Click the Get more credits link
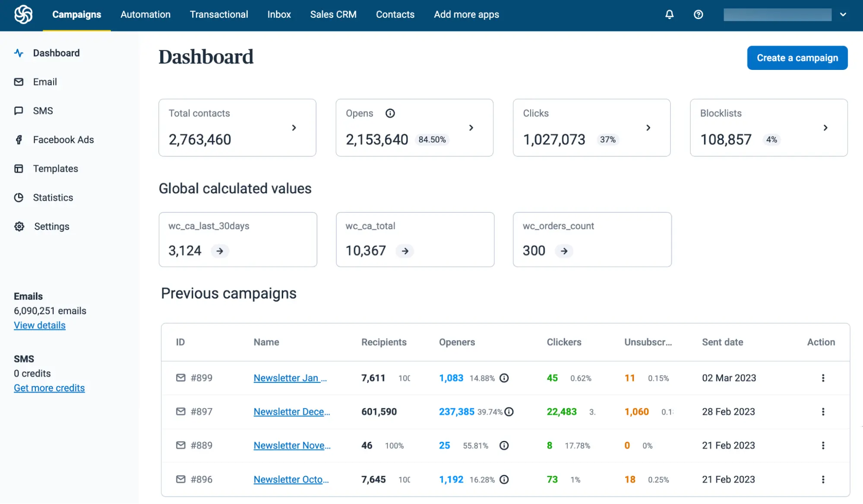 49,387
